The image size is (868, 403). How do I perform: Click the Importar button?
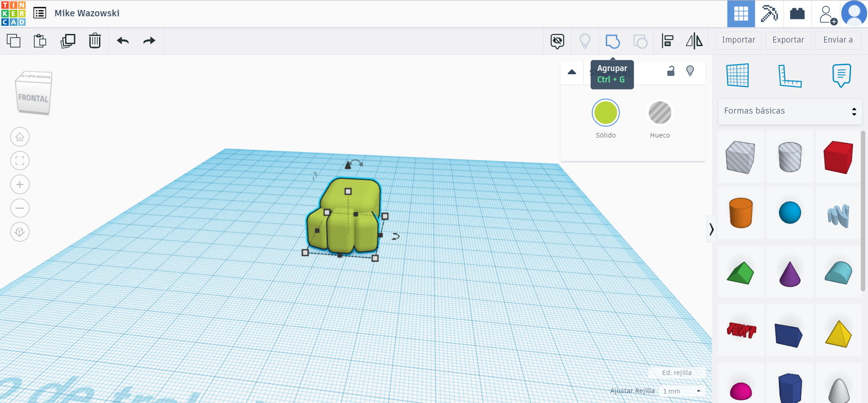coord(739,40)
